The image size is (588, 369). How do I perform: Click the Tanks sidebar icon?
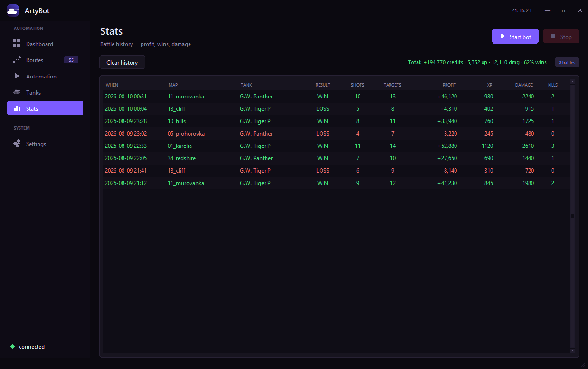coord(17,92)
